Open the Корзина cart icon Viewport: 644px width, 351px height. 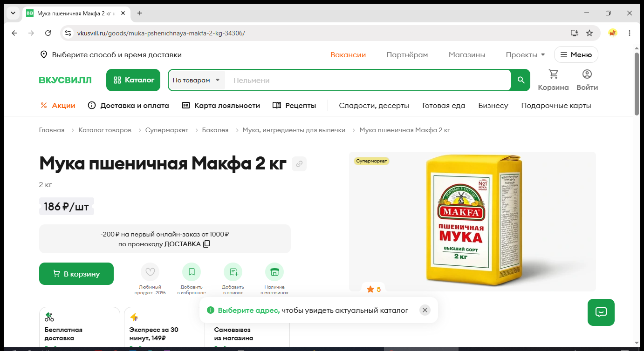[x=553, y=80]
